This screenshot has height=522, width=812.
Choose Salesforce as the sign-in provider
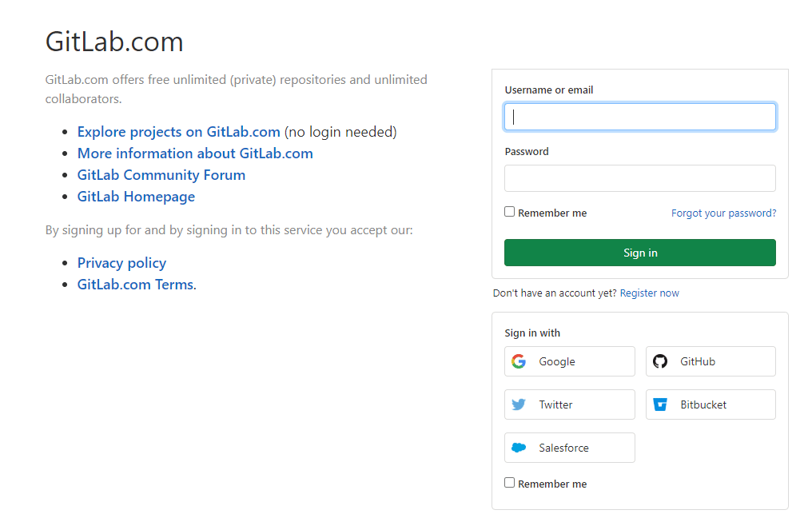[x=569, y=447]
